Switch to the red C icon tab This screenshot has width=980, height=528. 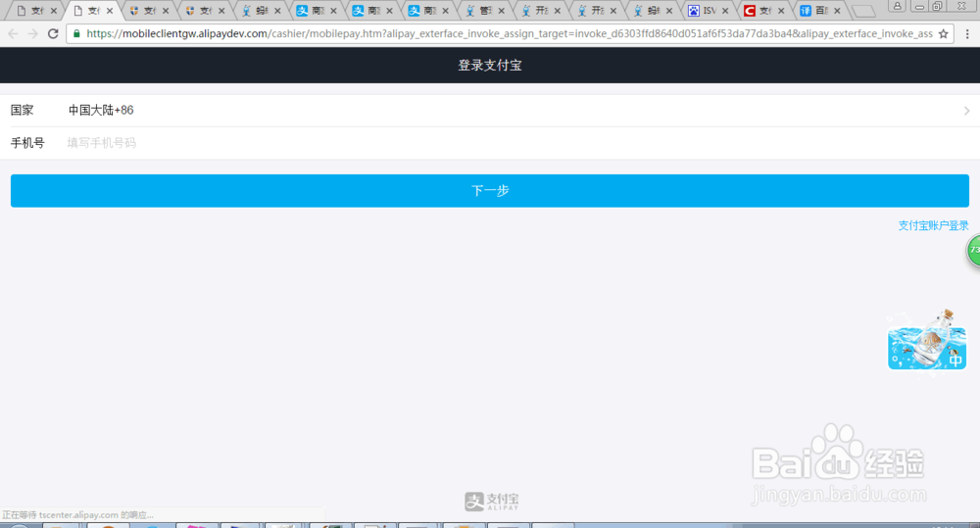759,11
